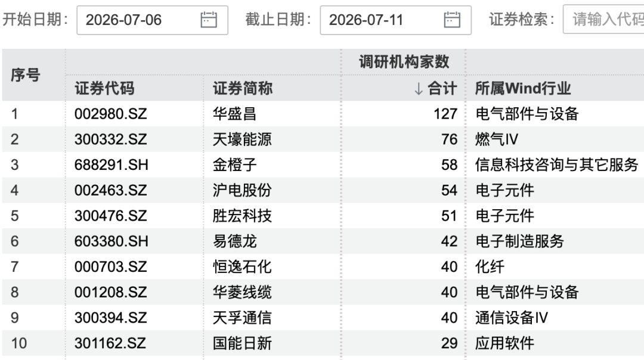Click the industry cell 化纤
The width and height of the screenshot is (644, 360).
point(490,266)
